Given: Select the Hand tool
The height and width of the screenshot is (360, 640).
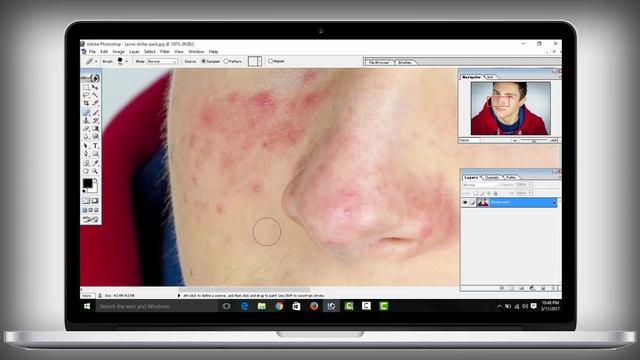Looking at the screenshot, I should pos(86,171).
